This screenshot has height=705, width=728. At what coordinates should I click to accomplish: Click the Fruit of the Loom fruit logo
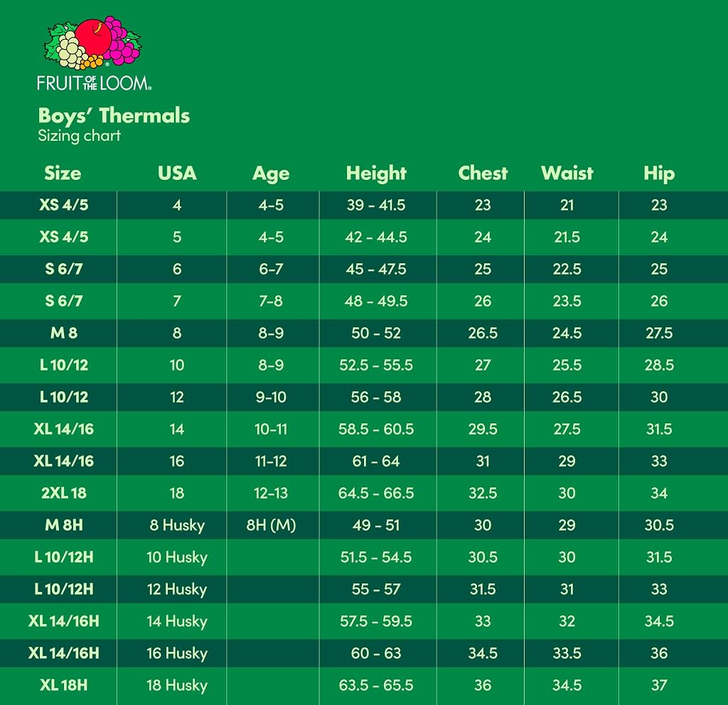[92, 43]
